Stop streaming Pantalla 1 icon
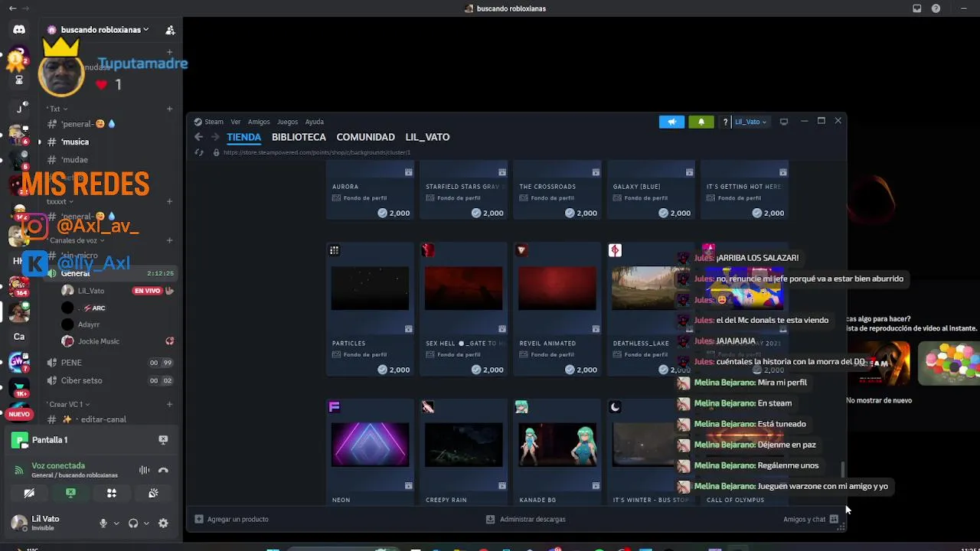Screen dimensions: 980x551 pos(163,440)
